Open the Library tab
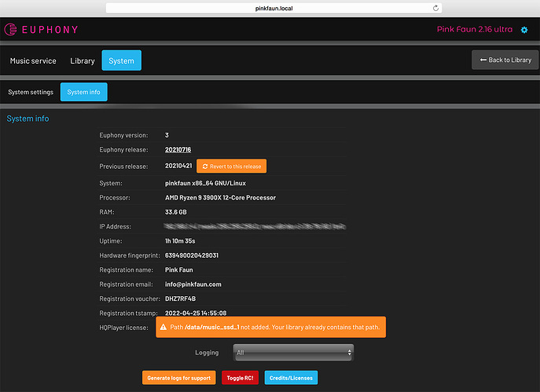Viewport: 540px width, 392px height. [83, 61]
